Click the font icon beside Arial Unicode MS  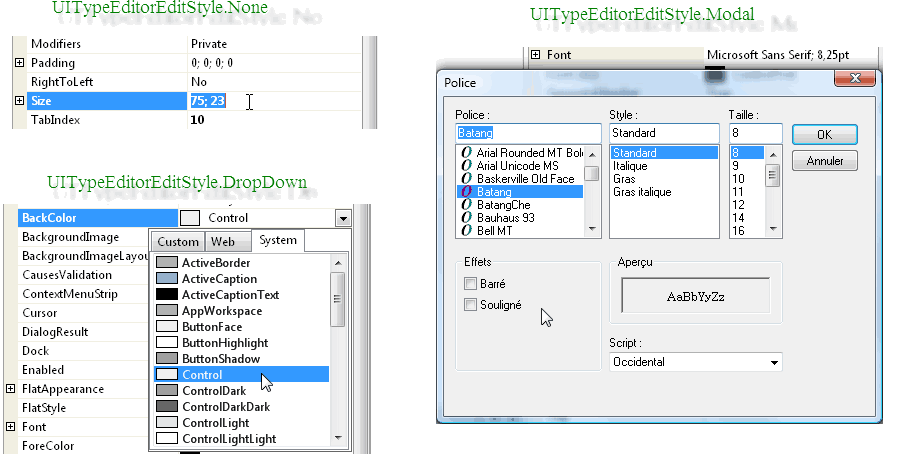coord(466,166)
